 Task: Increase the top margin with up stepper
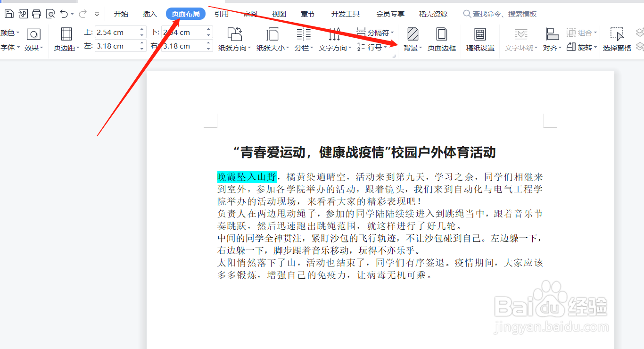click(x=142, y=30)
